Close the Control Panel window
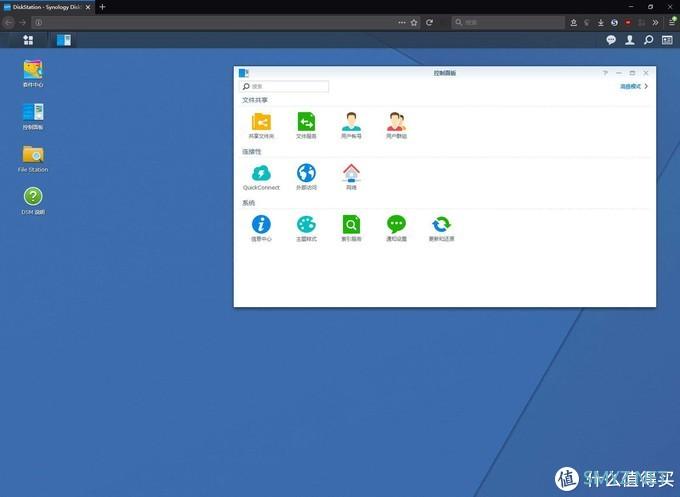Screen dimensions: 680x497 click(x=646, y=73)
